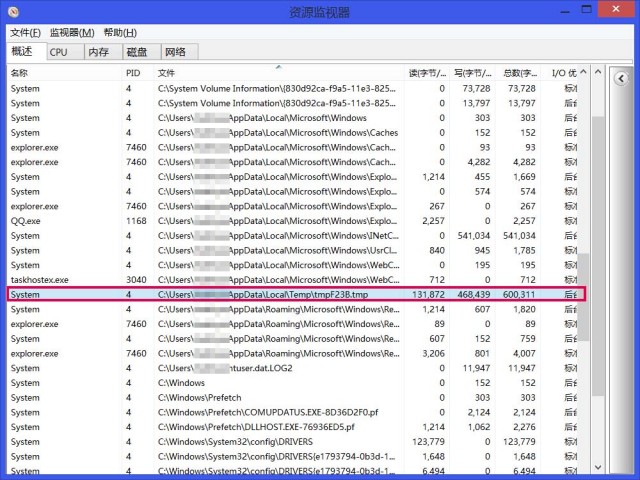This screenshot has height=480, width=640.
Task: Switch to the CPU tab
Action: tap(59, 52)
